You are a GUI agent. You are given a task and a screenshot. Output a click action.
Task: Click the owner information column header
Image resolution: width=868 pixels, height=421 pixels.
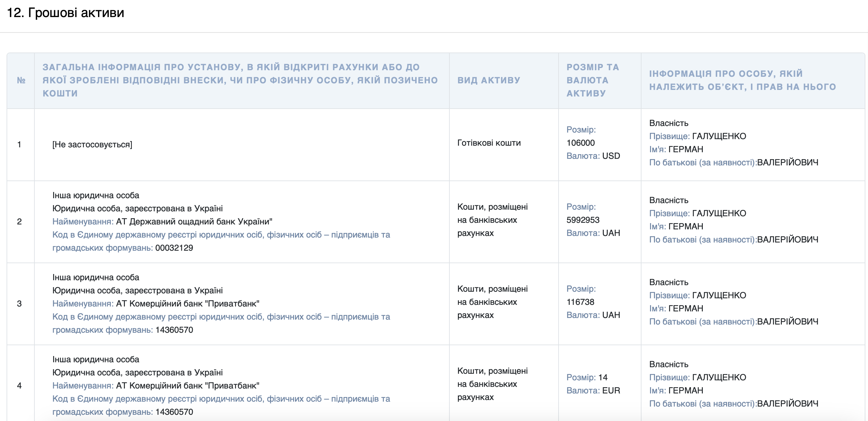tap(742, 80)
